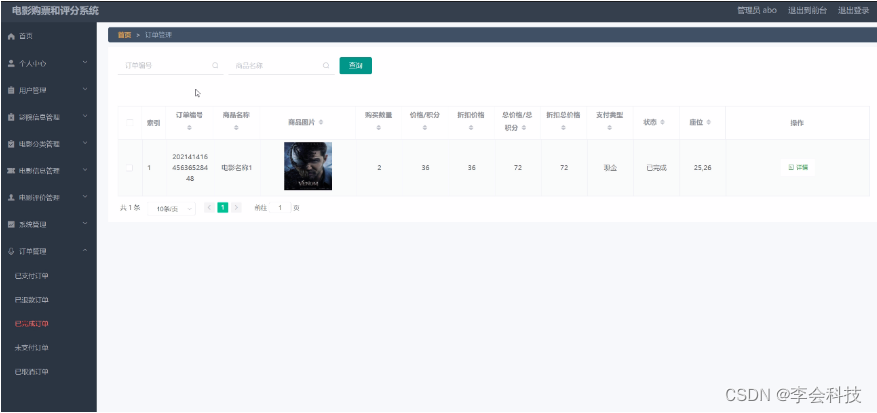Click 已完成 status cell in row
877x413 pixels.
pyautogui.click(x=657, y=168)
